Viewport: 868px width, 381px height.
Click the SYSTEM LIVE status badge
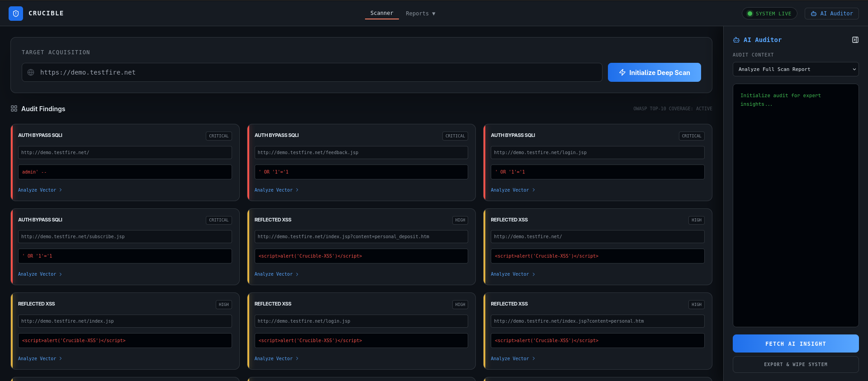click(x=769, y=14)
